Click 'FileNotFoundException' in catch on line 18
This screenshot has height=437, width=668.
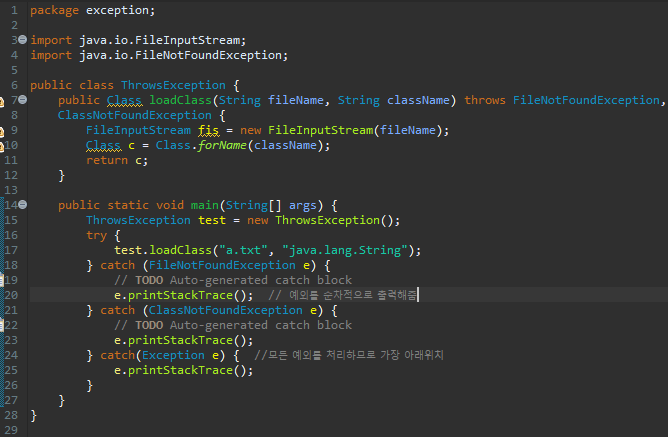pyautogui.click(x=222, y=265)
